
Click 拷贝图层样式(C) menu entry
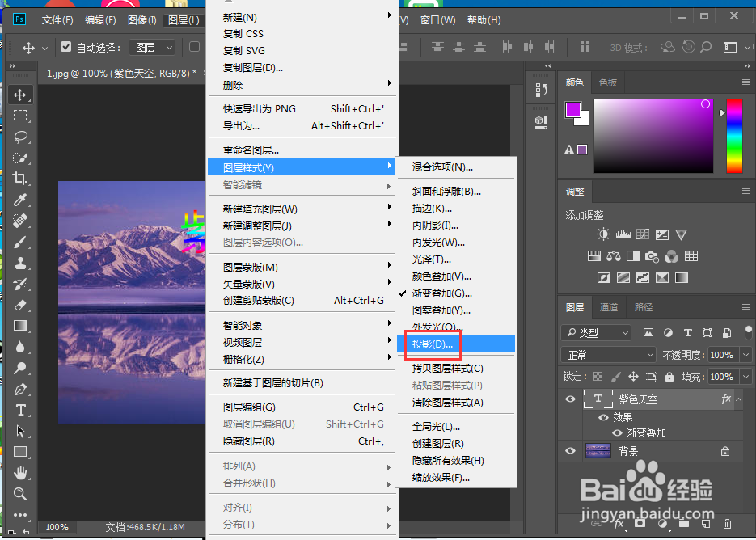point(456,369)
